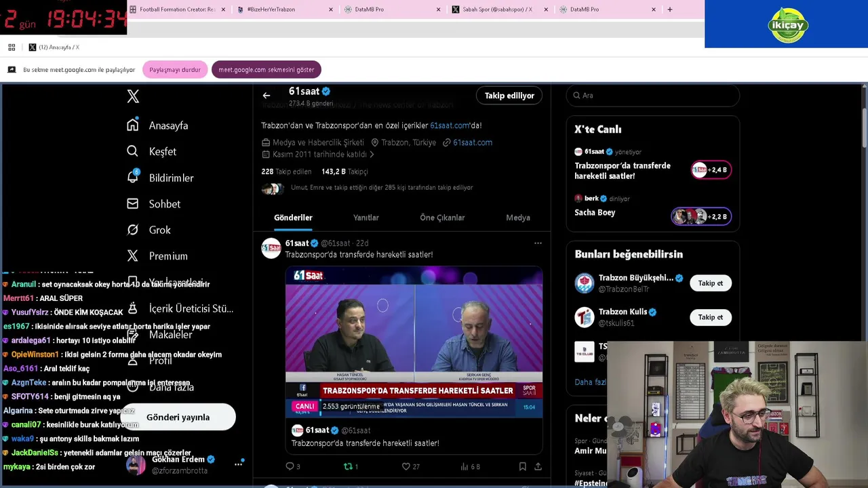Open the 143,2 B Takipçi list
The height and width of the screenshot is (488, 868).
pyautogui.click(x=344, y=171)
